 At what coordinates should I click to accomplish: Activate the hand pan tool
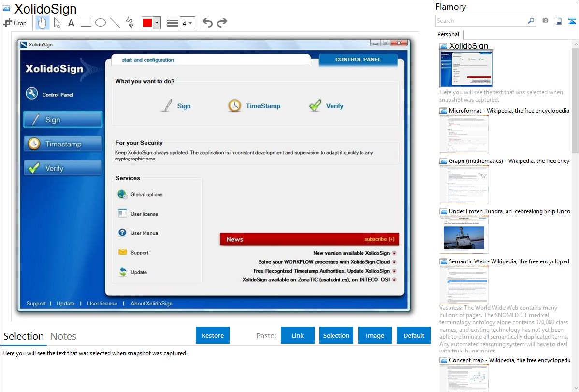42,23
